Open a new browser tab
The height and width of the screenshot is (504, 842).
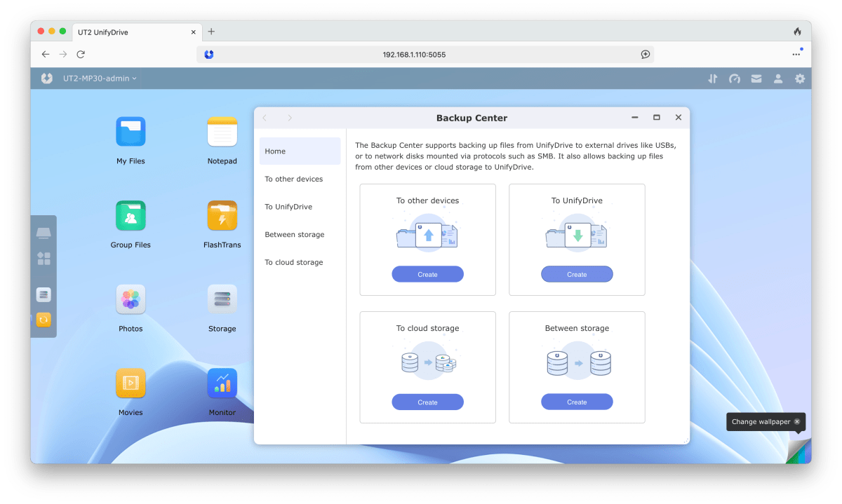[211, 32]
